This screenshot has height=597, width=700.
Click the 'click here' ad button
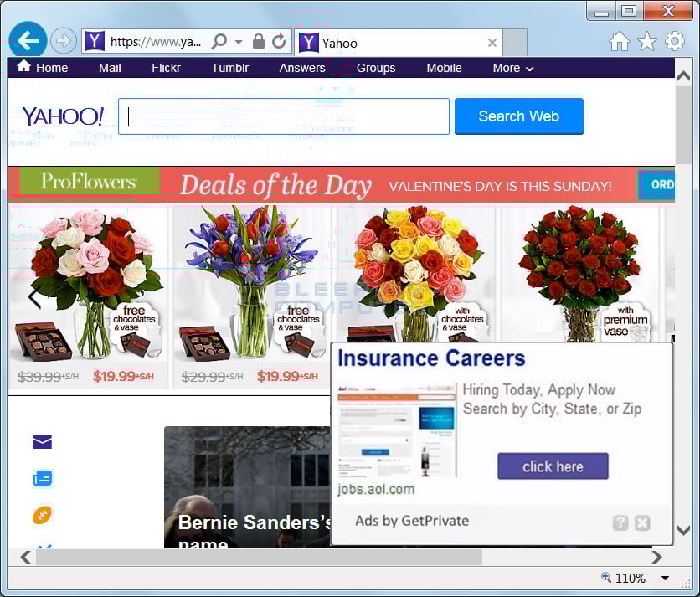[x=553, y=466]
